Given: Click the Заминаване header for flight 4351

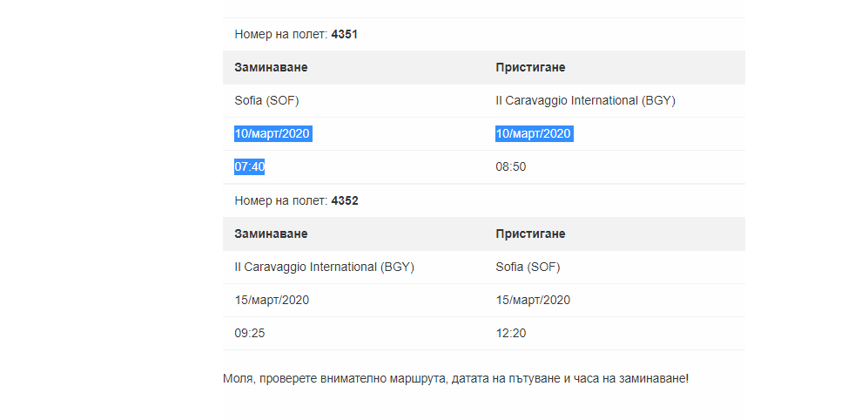Looking at the screenshot, I should click(x=271, y=68).
